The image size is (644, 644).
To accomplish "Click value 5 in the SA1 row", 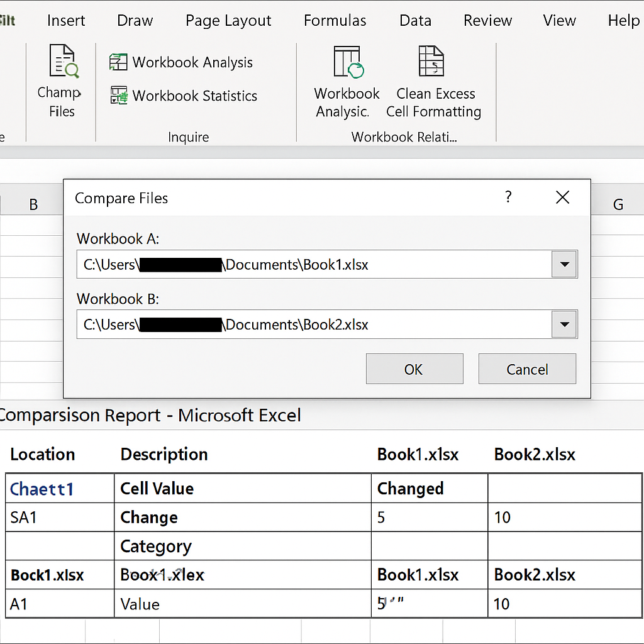I will click(x=430, y=518).
